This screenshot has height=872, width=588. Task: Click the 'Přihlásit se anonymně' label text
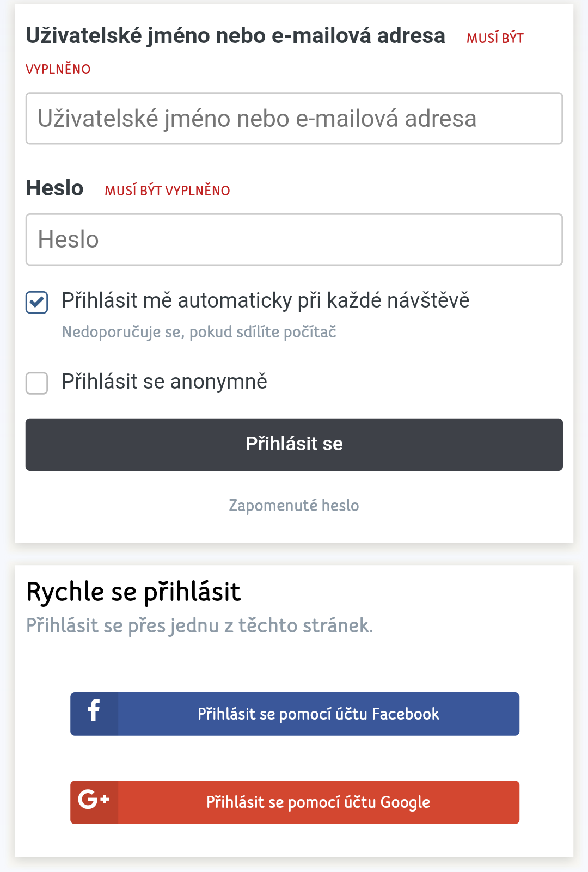click(x=164, y=382)
